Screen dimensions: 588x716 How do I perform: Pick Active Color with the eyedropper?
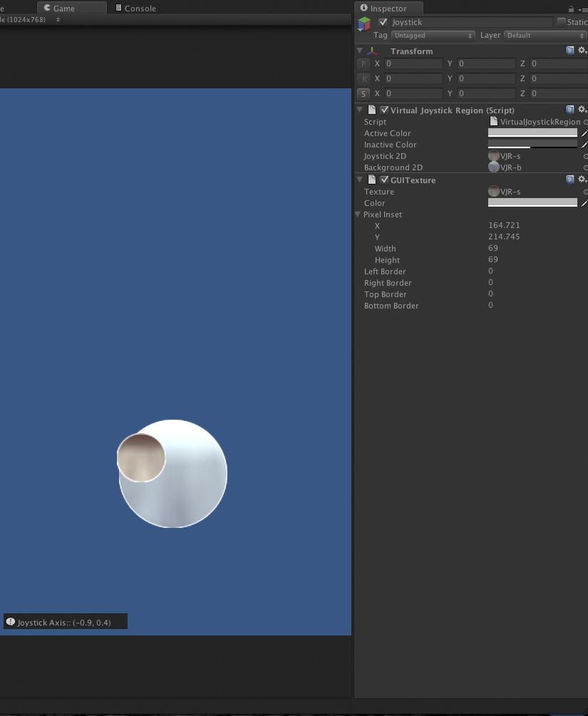coord(584,133)
